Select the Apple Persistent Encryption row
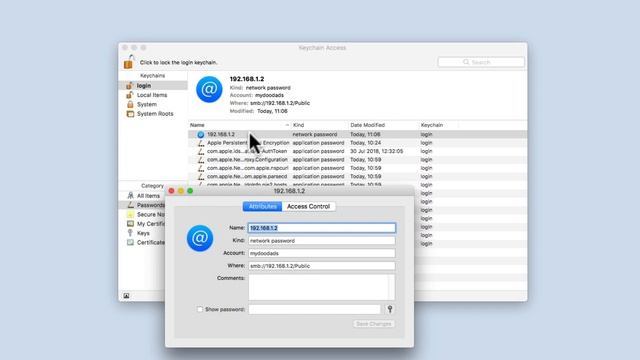This screenshot has height=360, width=640. pyautogui.click(x=358, y=143)
